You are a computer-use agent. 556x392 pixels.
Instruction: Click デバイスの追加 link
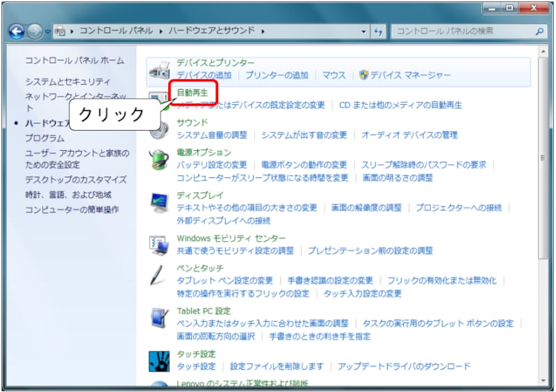[x=204, y=75]
